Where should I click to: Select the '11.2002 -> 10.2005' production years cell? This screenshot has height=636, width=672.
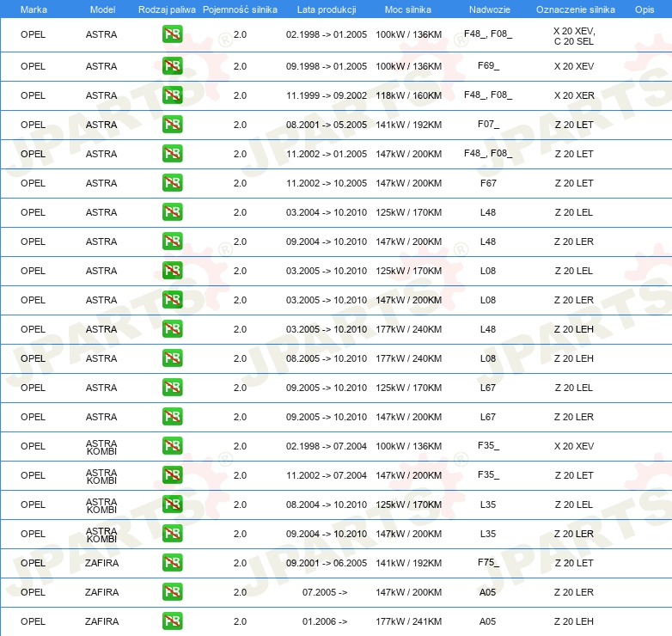pyautogui.click(x=327, y=183)
